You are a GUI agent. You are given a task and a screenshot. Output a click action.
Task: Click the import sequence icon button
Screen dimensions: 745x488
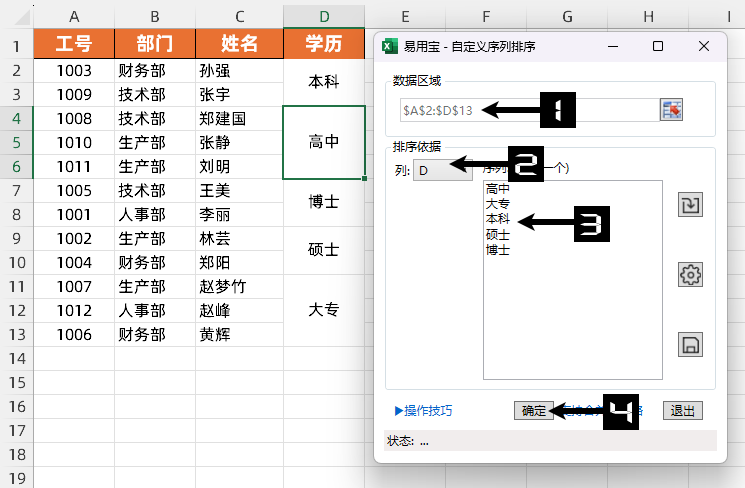(x=690, y=205)
